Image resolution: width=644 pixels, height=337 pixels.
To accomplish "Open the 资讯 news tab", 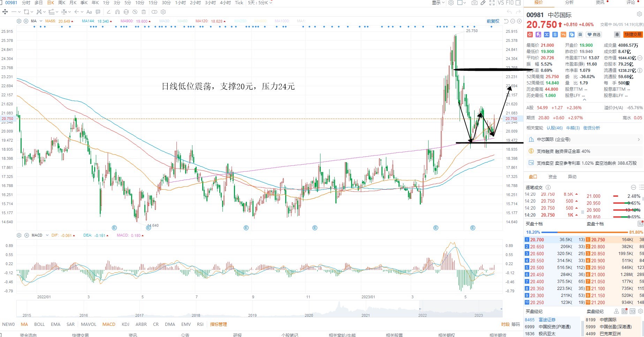I will pos(600,2).
